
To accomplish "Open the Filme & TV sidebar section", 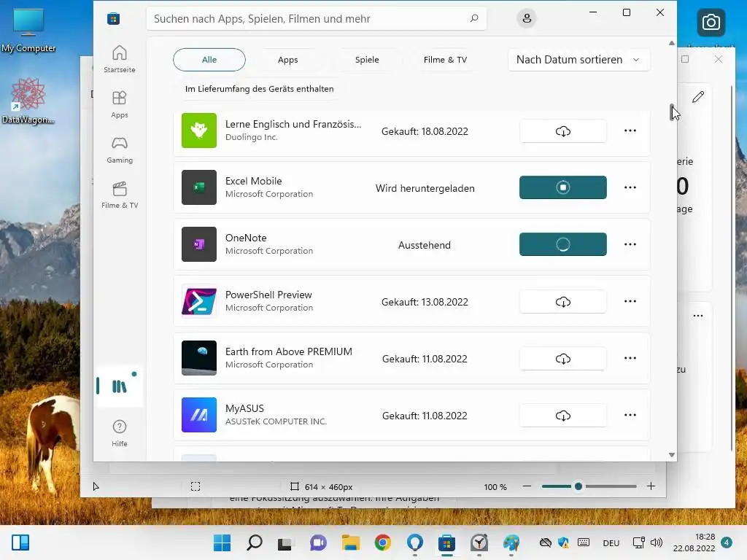I will [x=120, y=195].
